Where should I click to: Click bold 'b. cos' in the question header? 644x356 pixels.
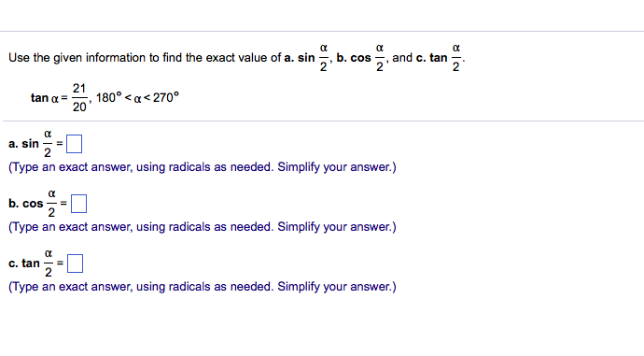(x=354, y=58)
